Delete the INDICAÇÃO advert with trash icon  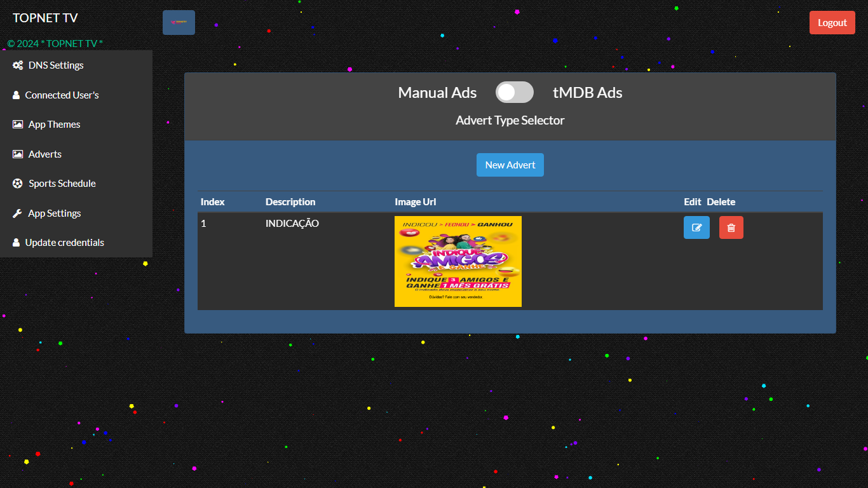tap(731, 227)
